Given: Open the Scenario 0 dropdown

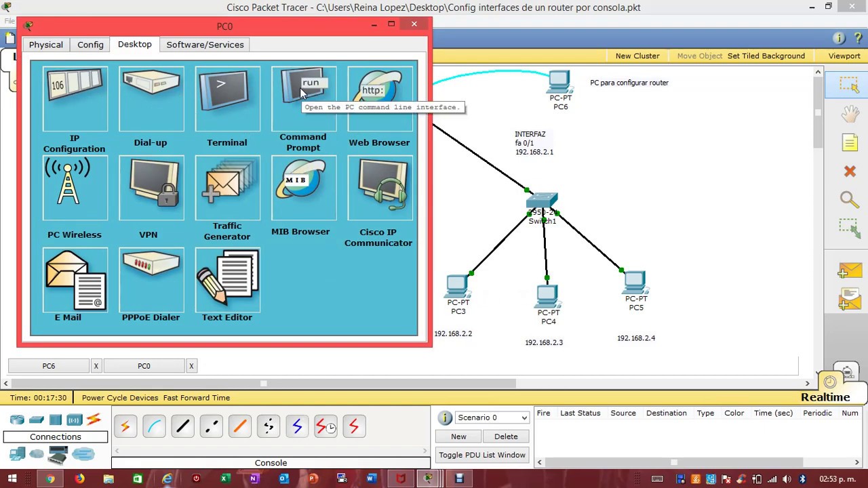Looking at the screenshot, I should click(492, 418).
